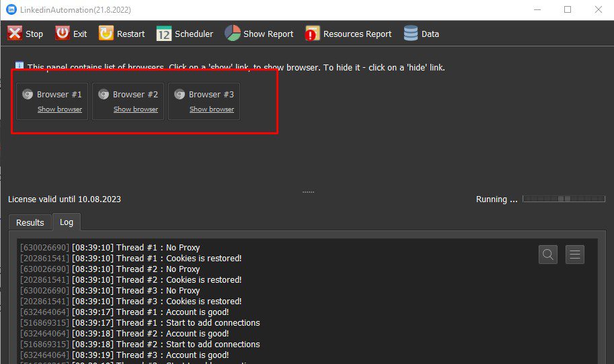
Task: Click Show browser link under Browser #1
Action: [x=60, y=109]
